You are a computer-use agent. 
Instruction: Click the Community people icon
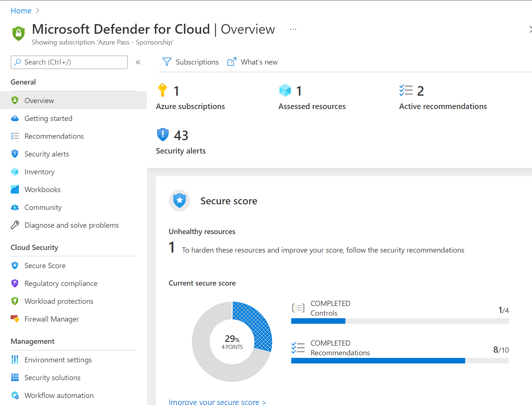[x=15, y=207]
